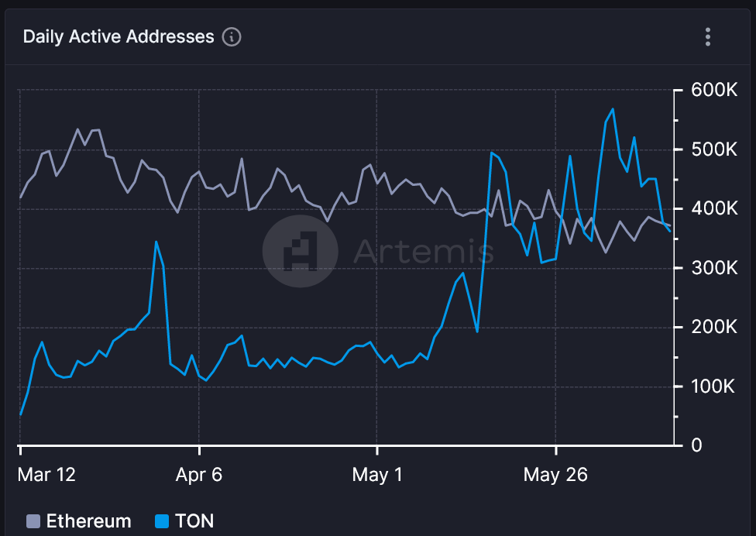Click the Artemis watermark logo
Viewport: 756px width, 536px height.
click(301, 251)
